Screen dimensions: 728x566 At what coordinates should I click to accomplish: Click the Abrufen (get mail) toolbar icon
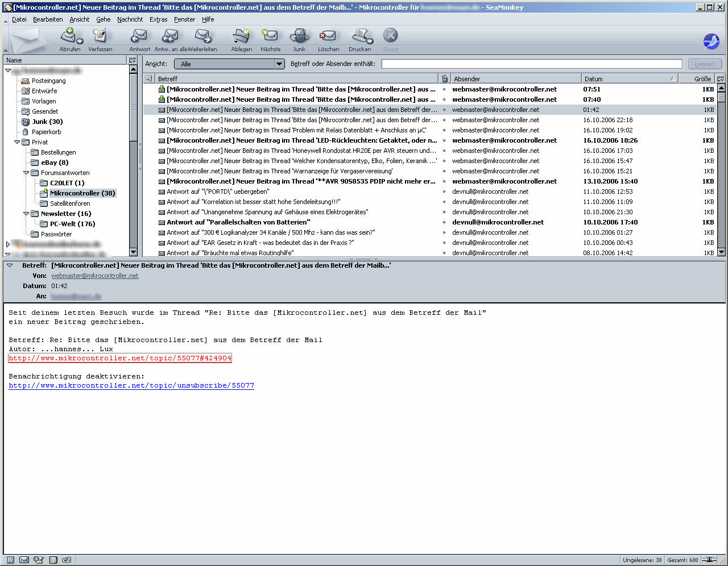coord(68,36)
